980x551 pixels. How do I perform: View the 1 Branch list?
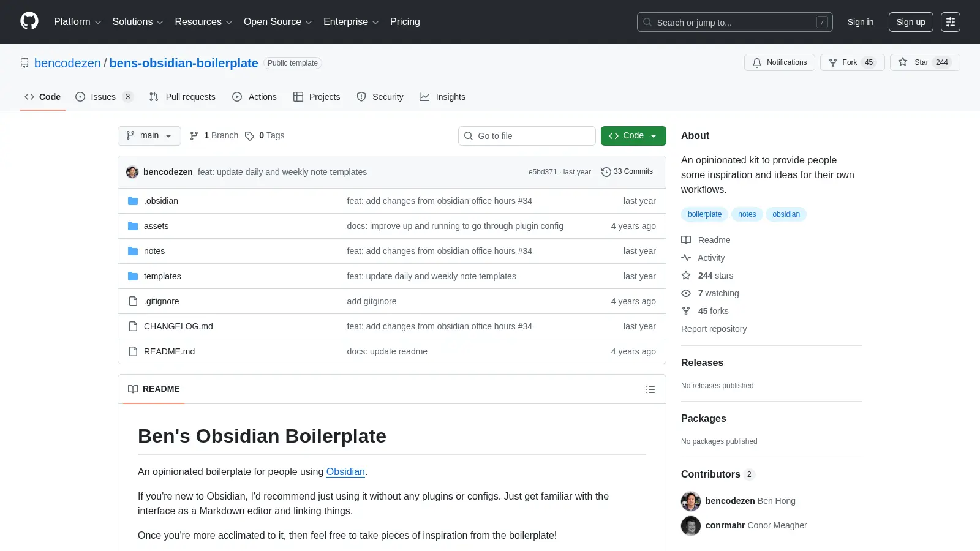point(214,136)
